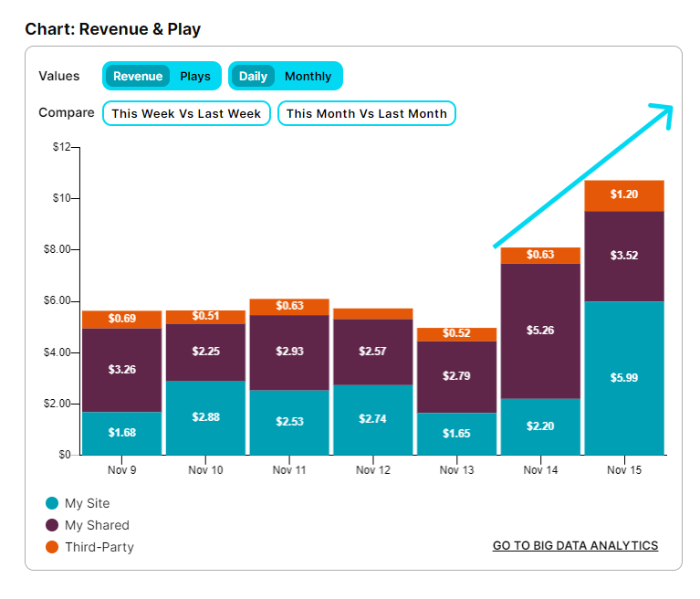Click the Nov 15 My Site $5.99 bar
The image size is (700, 599).
624,378
